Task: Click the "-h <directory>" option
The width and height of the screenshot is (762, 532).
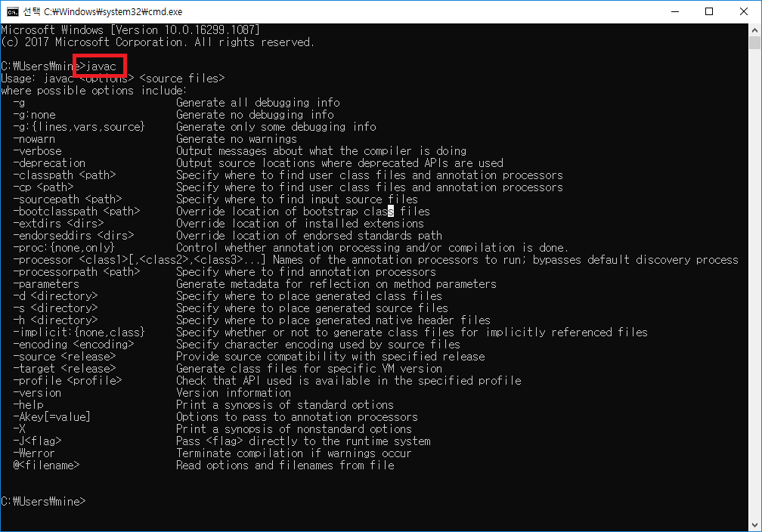Action: coord(55,320)
